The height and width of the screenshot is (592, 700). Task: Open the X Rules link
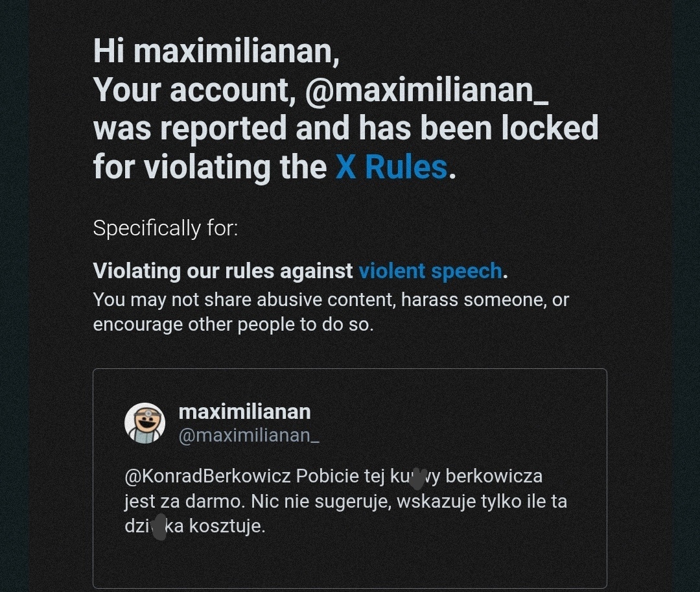click(x=391, y=167)
